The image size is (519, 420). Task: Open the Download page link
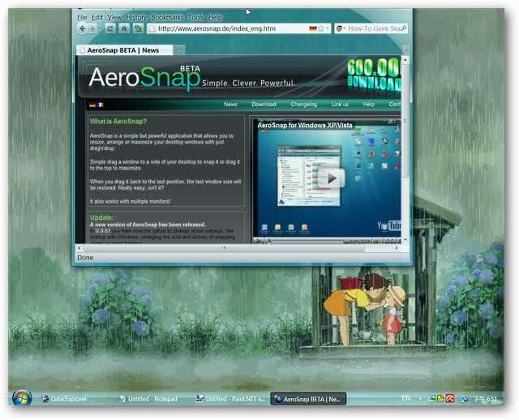click(264, 105)
